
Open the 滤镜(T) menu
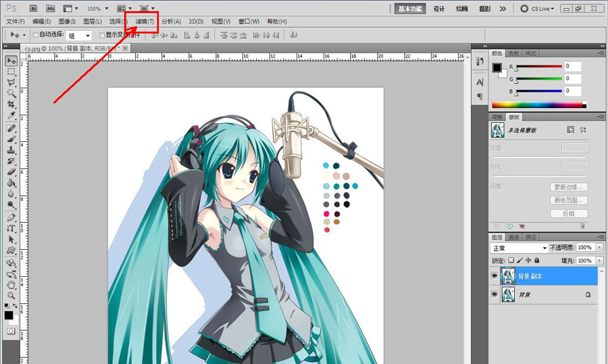(145, 22)
